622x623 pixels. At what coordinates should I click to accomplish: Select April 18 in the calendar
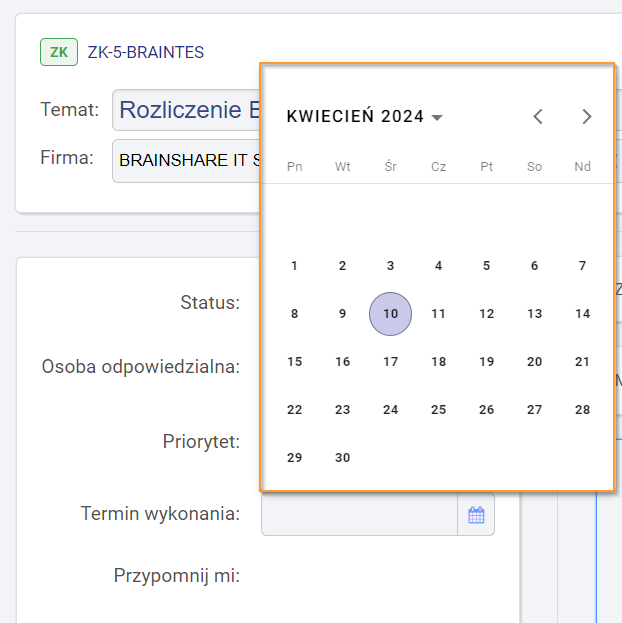click(x=438, y=362)
